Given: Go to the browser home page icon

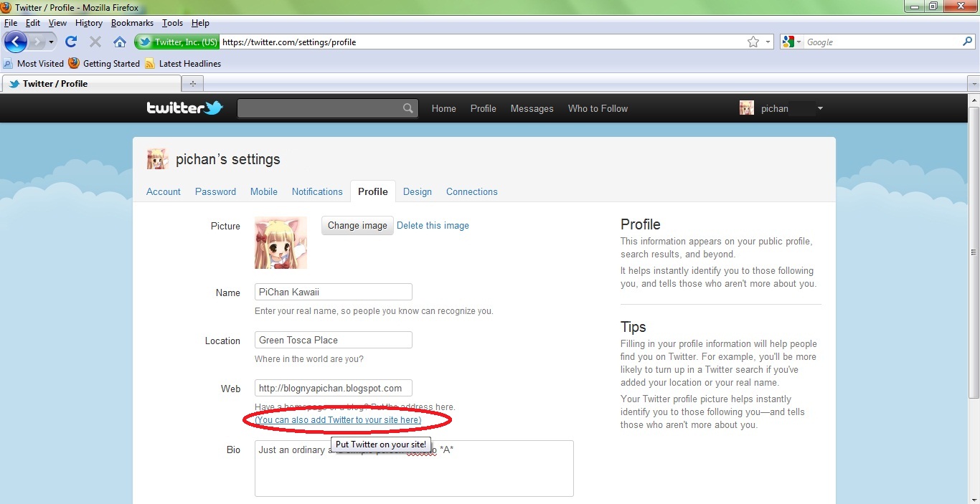Looking at the screenshot, I should coord(120,42).
